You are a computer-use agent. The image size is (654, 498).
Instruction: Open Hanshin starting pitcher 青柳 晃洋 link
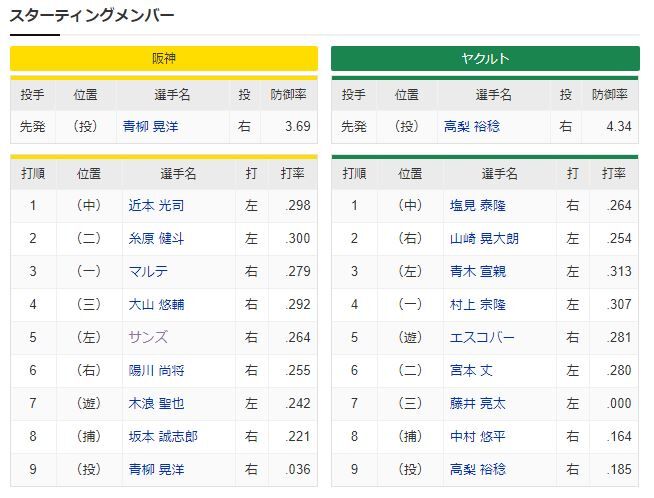click(x=151, y=126)
